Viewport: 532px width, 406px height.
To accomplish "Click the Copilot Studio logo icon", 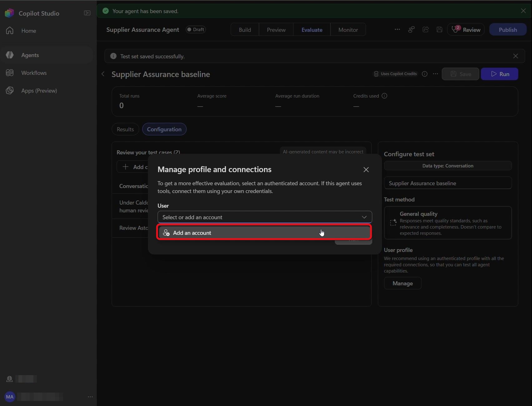I will [x=9, y=13].
